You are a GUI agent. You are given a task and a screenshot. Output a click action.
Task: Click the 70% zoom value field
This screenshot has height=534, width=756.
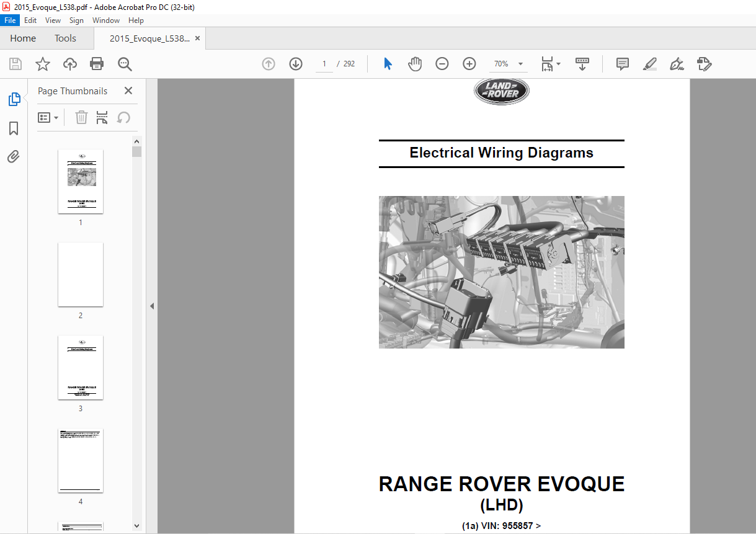click(x=501, y=64)
